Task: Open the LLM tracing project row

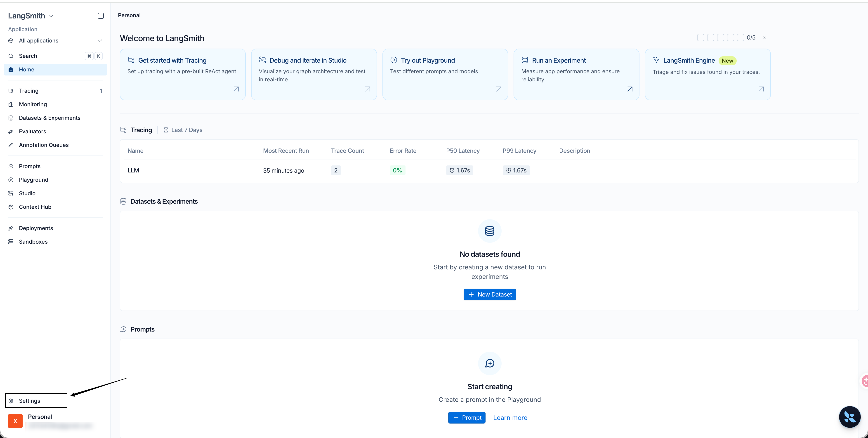Action: tap(489, 170)
